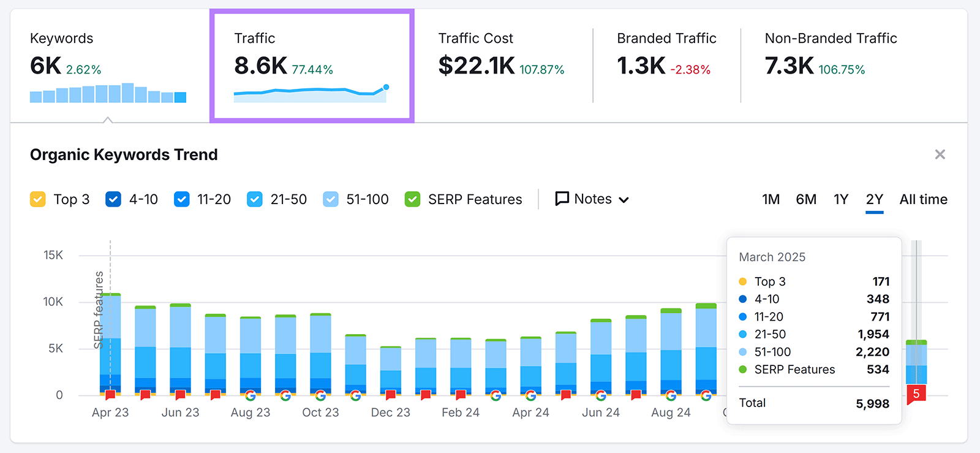Click the Keywords mini bar chart
Image resolution: width=980 pixels, height=453 pixels.
pyautogui.click(x=108, y=93)
